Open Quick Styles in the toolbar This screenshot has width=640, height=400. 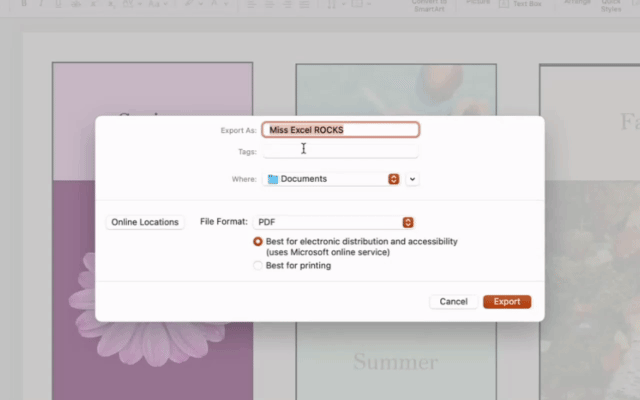(x=611, y=6)
